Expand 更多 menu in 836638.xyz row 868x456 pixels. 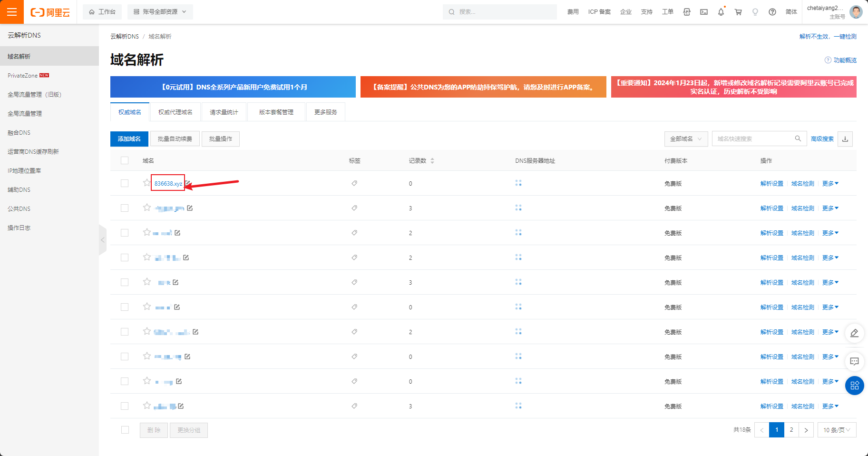[x=830, y=183]
